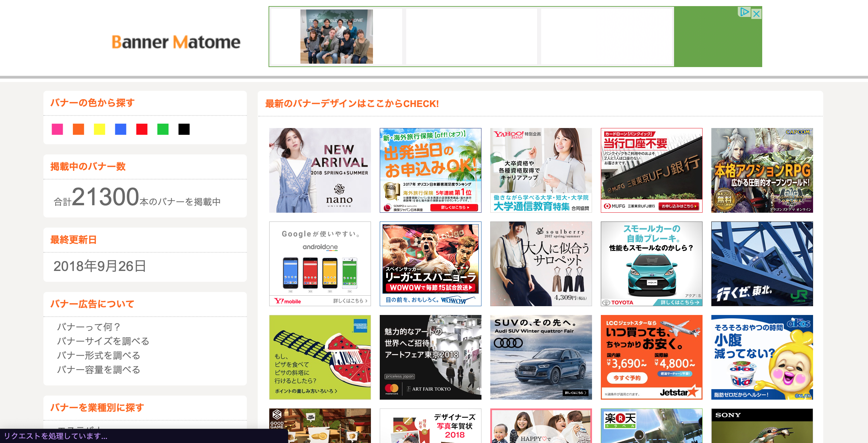
Task: Open the androidone Y!mobile banner
Action: click(x=320, y=264)
